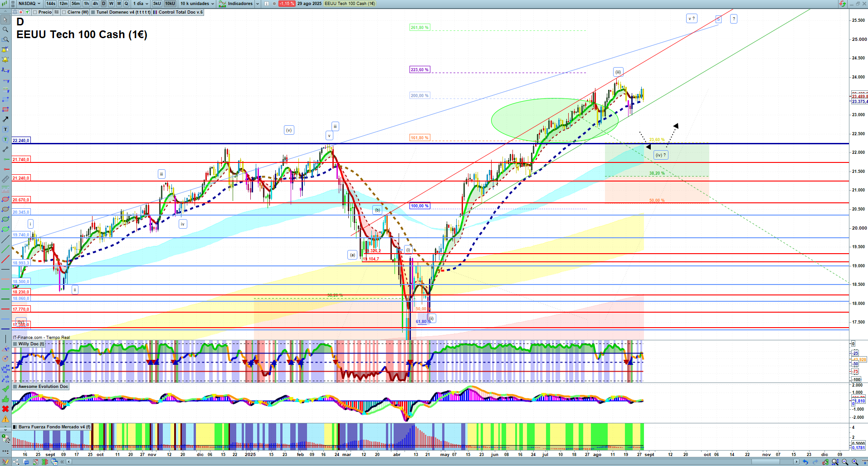Click the candlestick chart style icon

(x=4, y=4)
